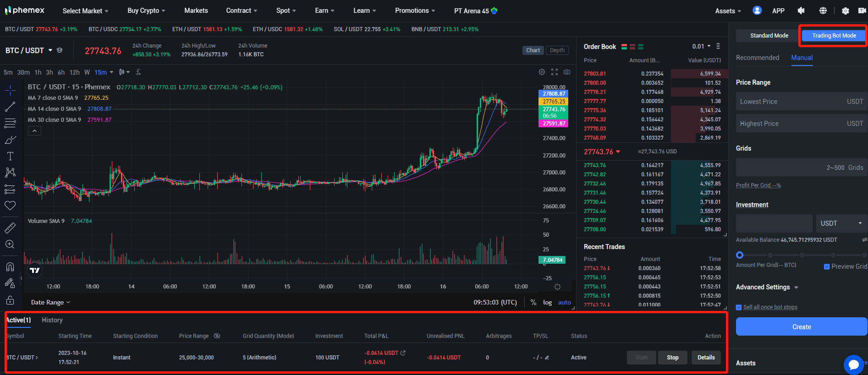868x375 pixels.
Task: Click the Create bot button
Action: (802, 327)
